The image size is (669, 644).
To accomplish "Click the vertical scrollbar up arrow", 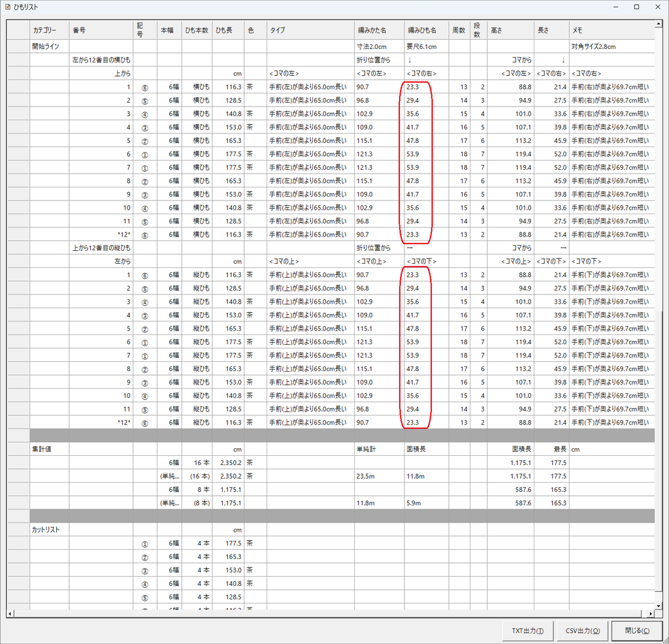I will (x=659, y=24).
